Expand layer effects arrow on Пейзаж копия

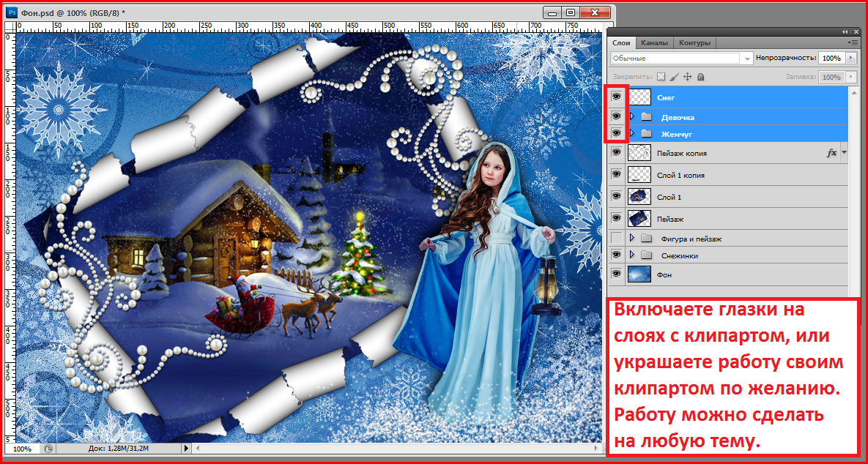[845, 153]
